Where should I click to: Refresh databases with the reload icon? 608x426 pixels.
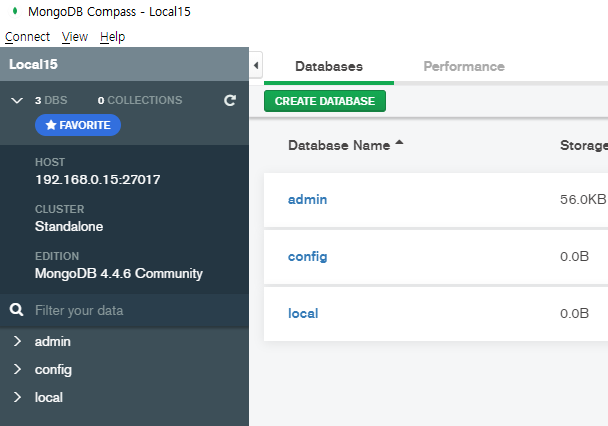click(x=230, y=100)
